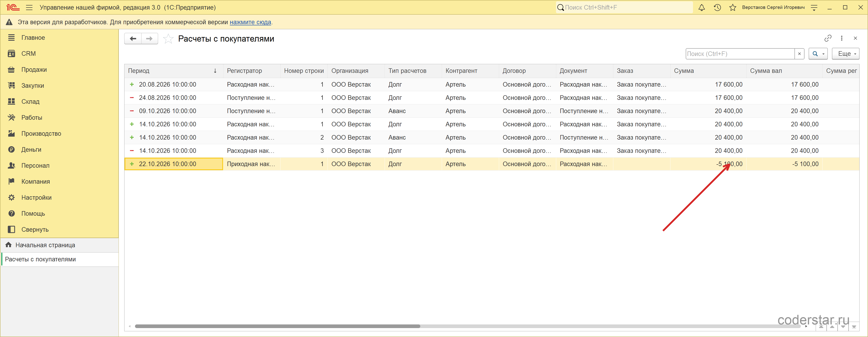Open notifications bell
Screen dimensions: 868x337
pyautogui.click(x=701, y=7)
